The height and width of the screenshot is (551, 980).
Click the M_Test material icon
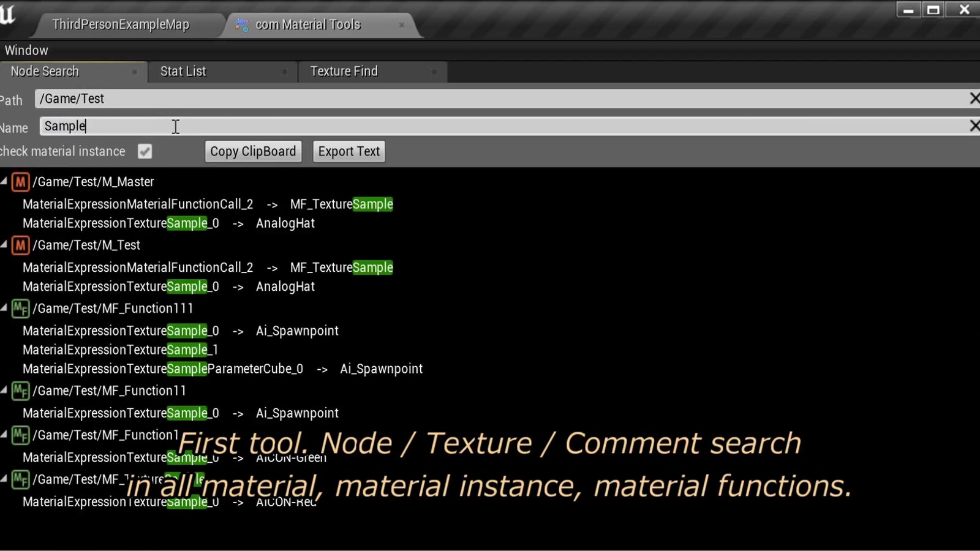tap(20, 245)
